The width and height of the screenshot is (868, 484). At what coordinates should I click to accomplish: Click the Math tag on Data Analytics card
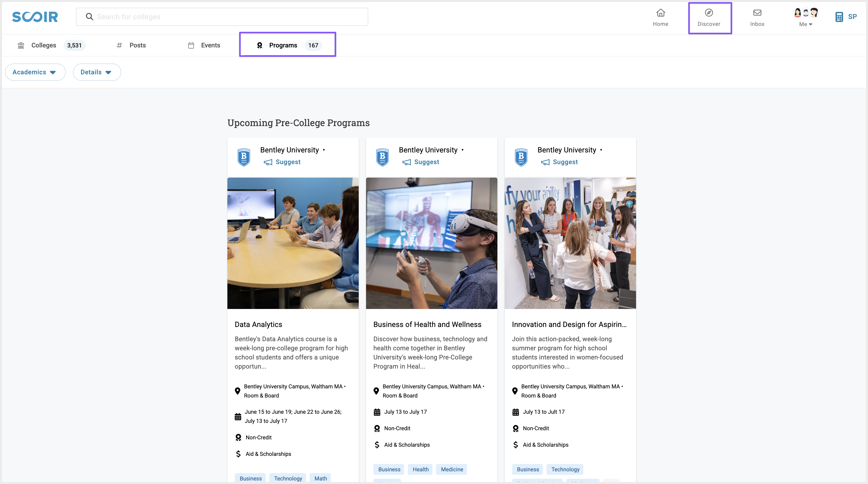point(320,478)
